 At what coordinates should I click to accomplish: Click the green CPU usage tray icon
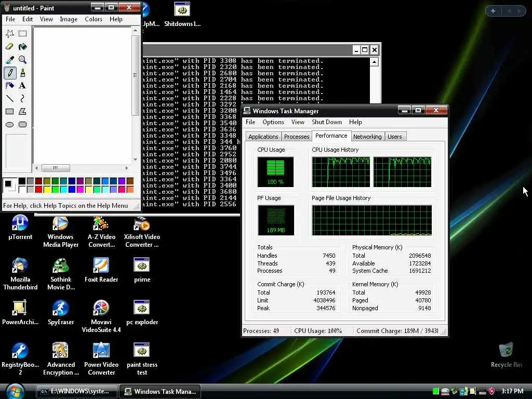(436, 391)
